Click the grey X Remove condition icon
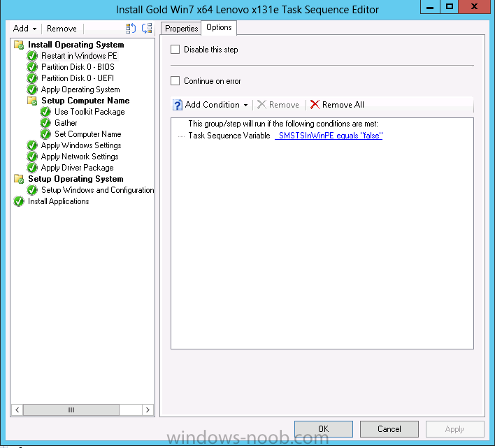495x448 pixels. click(x=261, y=104)
